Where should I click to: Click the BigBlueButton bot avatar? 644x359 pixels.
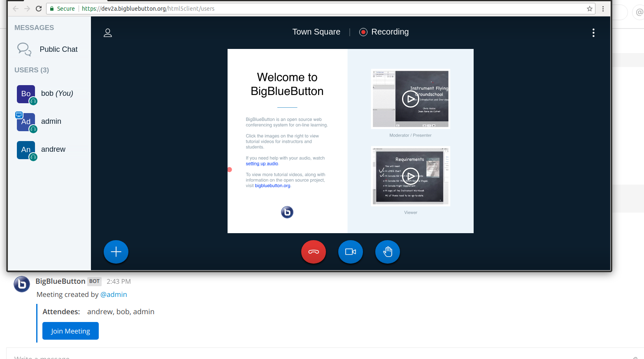click(x=22, y=284)
